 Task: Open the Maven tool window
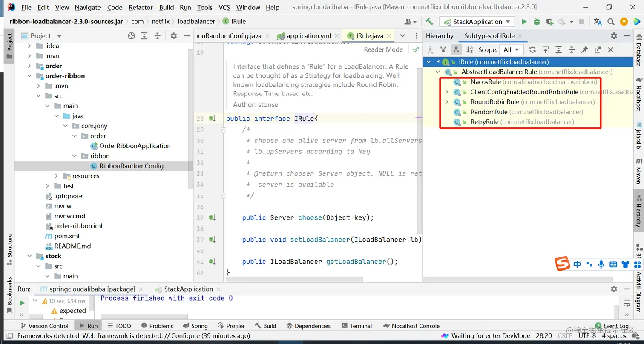pos(638,171)
